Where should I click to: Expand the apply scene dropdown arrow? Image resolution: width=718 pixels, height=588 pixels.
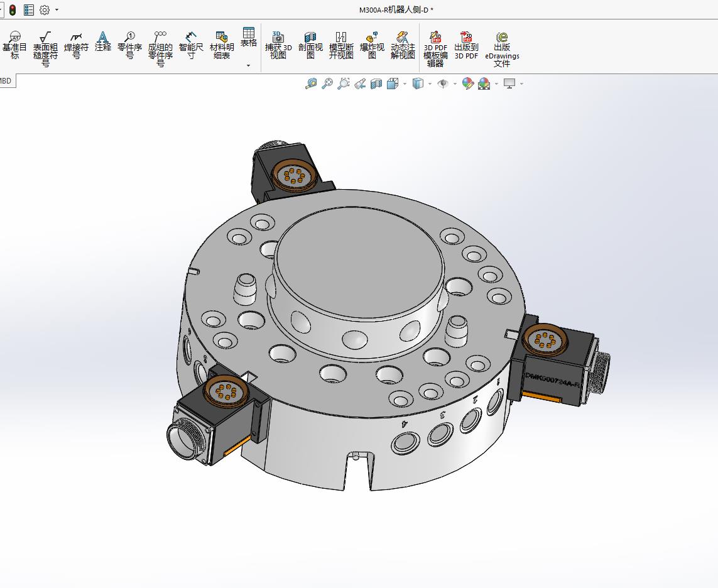click(497, 84)
